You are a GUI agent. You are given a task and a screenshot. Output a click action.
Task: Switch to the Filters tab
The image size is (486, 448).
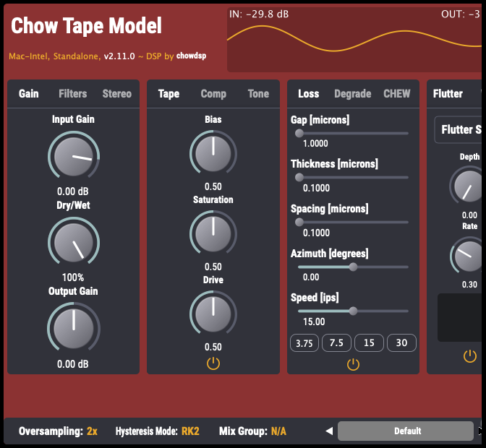73,93
